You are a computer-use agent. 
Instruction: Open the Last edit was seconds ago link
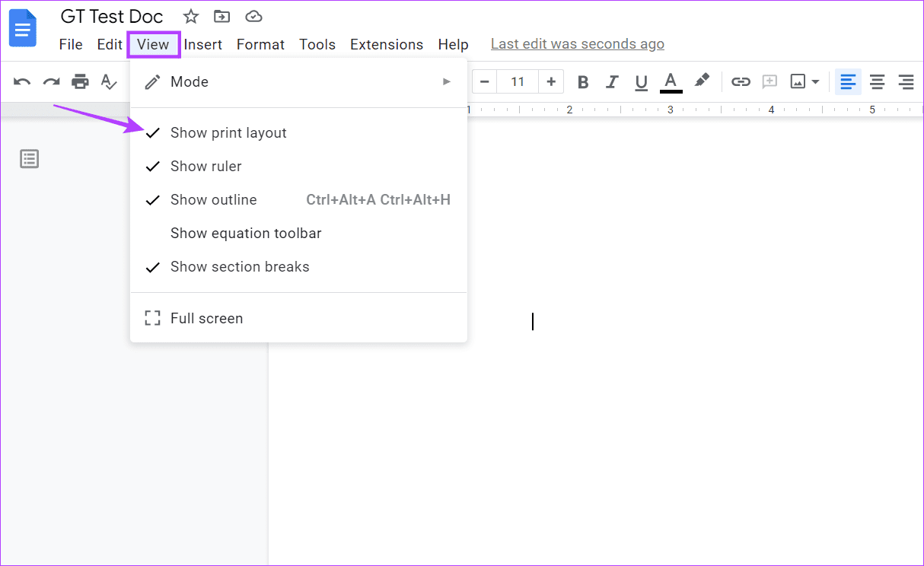tap(578, 44)
